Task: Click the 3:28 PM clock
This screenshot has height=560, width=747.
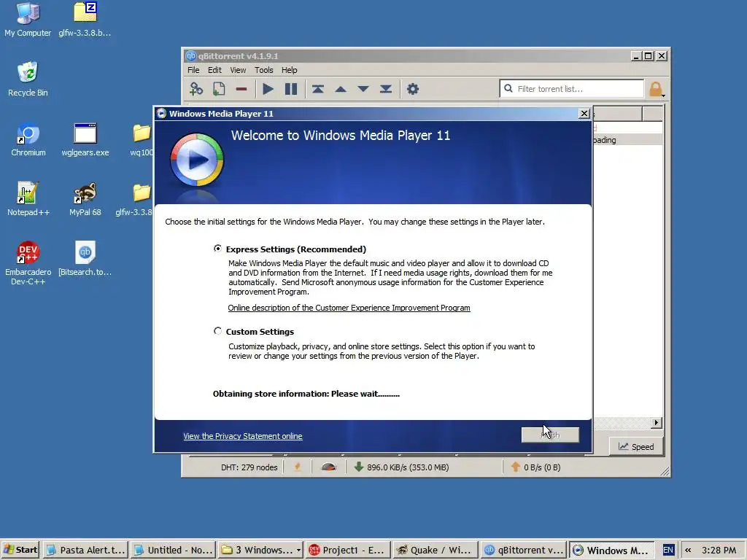Action: click(x=719, y=550)
